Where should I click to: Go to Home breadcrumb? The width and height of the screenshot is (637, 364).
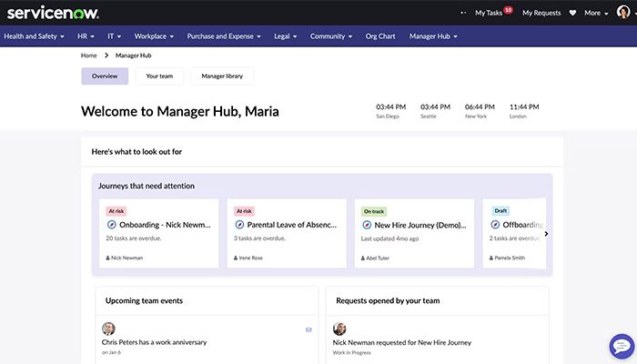(88, 56)
